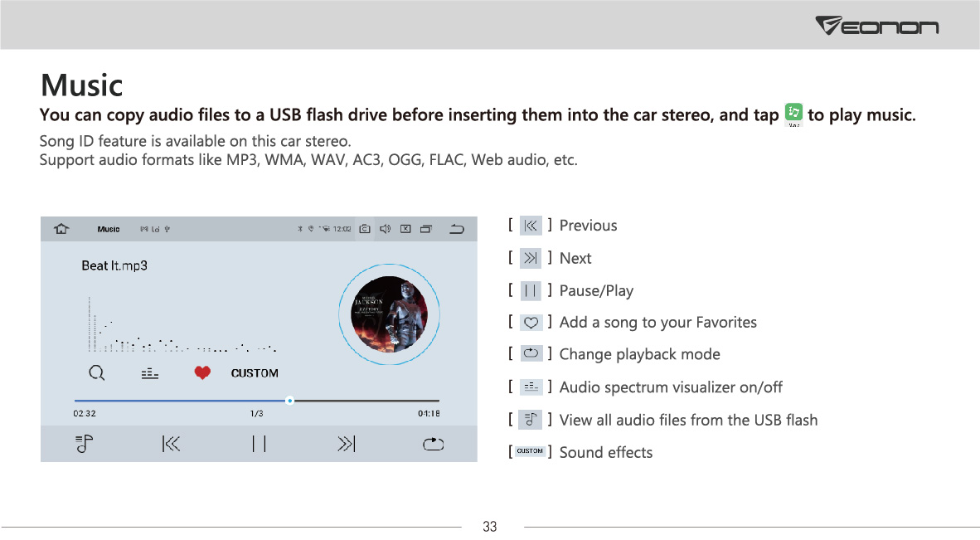This screenshot has height=540, width=980.
Task: Open the USB audio file list icon
Action: tap(84, 445)
